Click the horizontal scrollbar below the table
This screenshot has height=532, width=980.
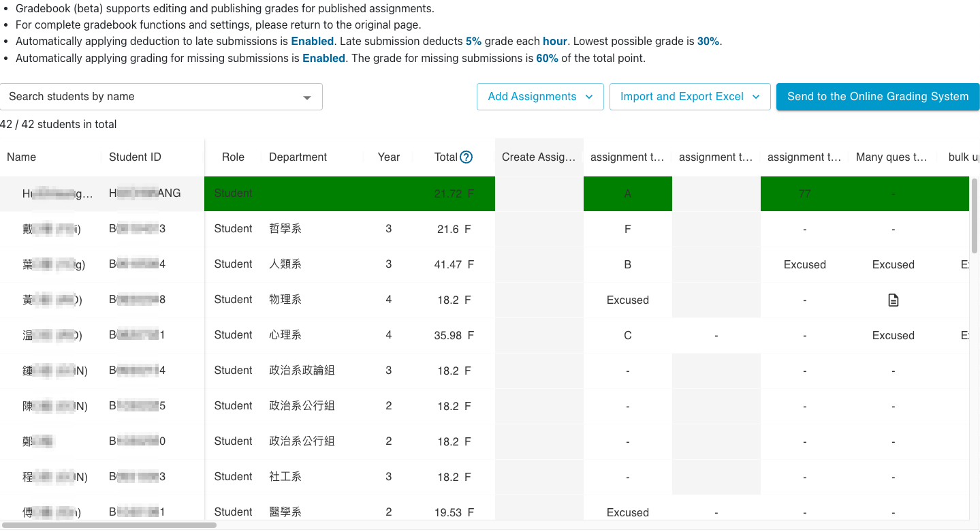(108, 525)
